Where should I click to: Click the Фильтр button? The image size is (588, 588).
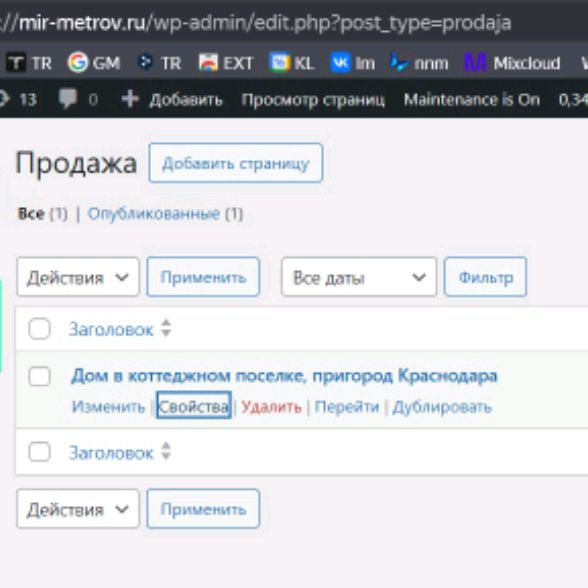pyautogui.click(x=486, y=277)
